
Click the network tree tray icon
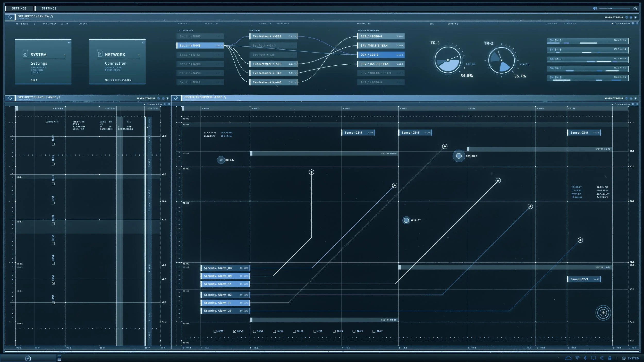602,358
